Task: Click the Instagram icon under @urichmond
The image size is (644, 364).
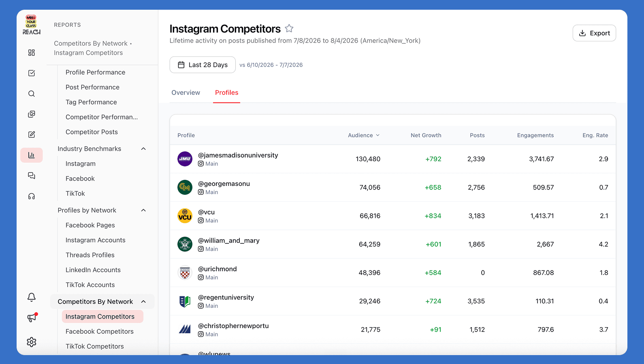Action: pos(201,277)
